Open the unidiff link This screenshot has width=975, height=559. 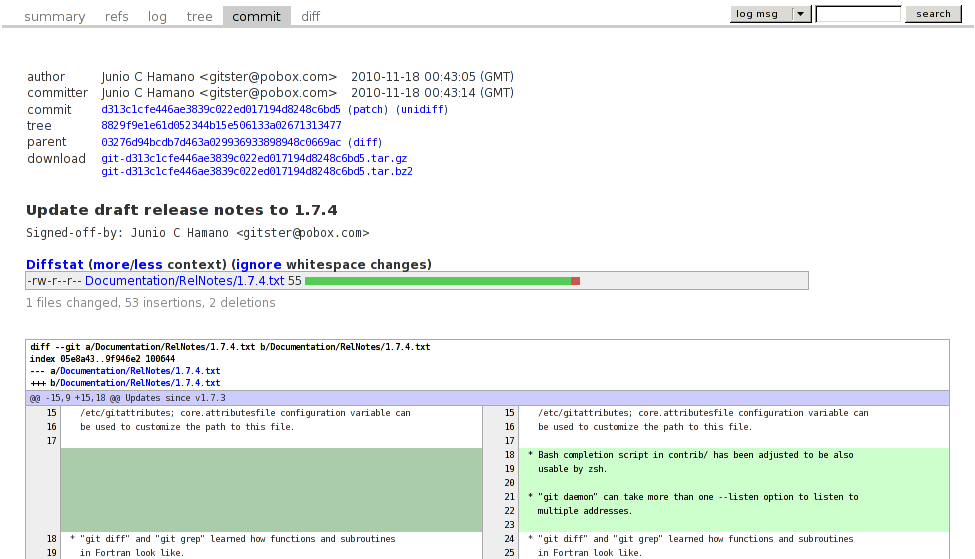tap(422, 109)
